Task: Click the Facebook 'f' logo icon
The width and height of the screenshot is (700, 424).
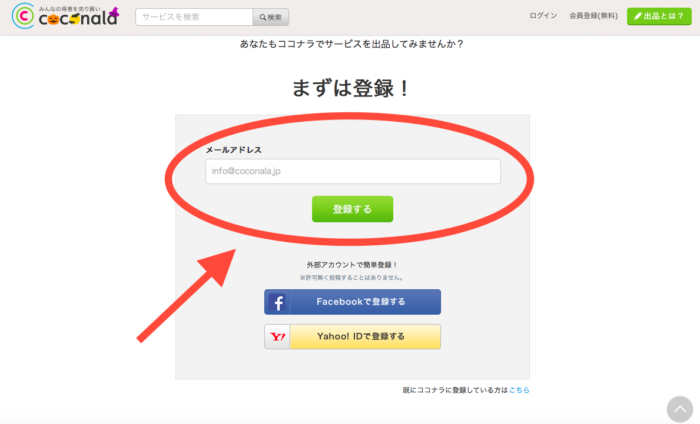Action: (277, 302)
